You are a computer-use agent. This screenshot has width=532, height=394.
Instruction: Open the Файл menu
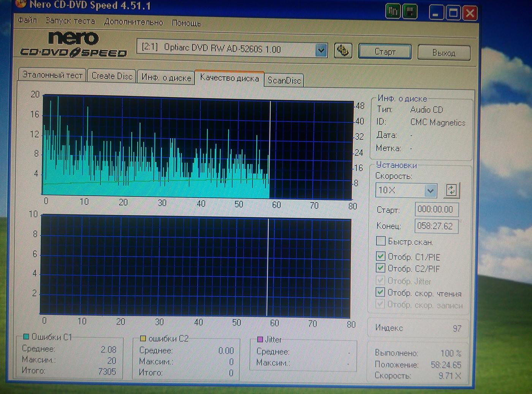(27, 20)
